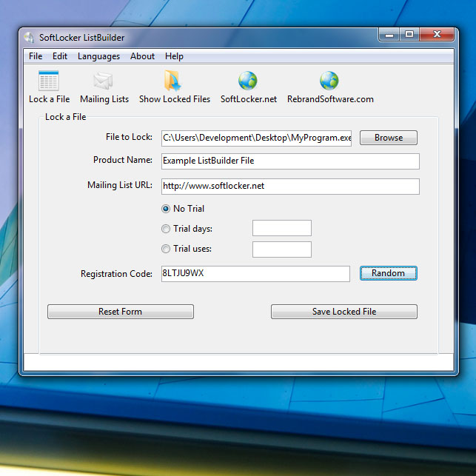The image size is (476, 476).
Task: Click the Mailing List URL field
Action: click(x=289, y=187)
